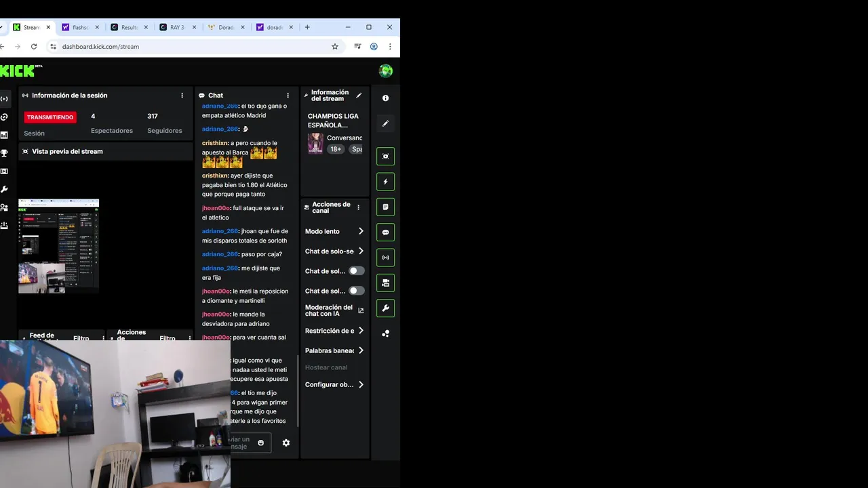Open the Stream sidebar icon
Viewport: 868px width, 488px height.
coord(4,99)
